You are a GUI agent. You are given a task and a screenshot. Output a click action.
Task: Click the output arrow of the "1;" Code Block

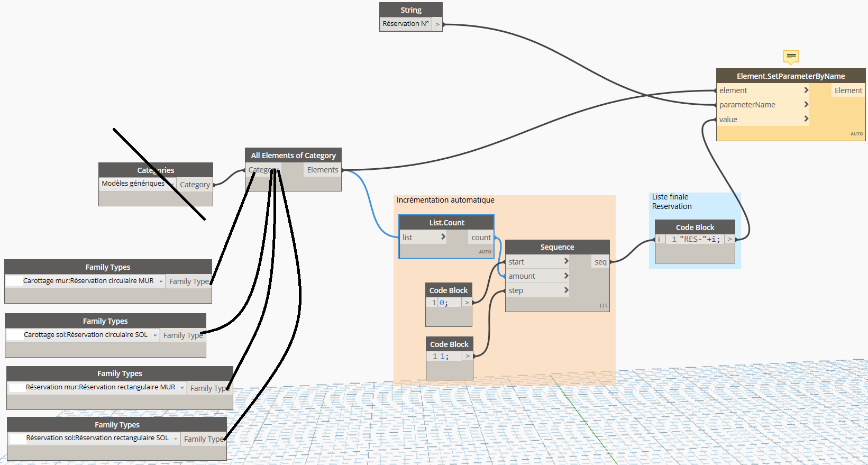pyautogui.click(x=468, y=357)
